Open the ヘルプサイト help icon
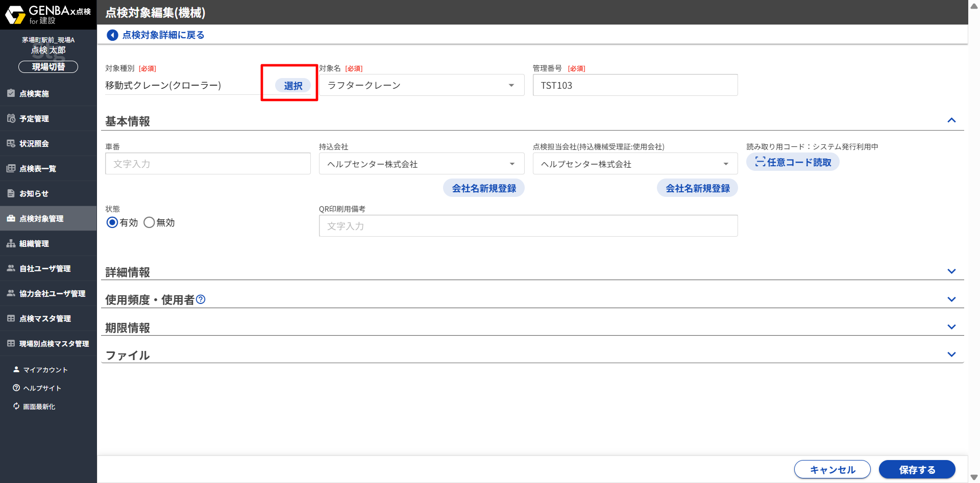Viewport: 980px width, 483px height. (x=16, y=388)
